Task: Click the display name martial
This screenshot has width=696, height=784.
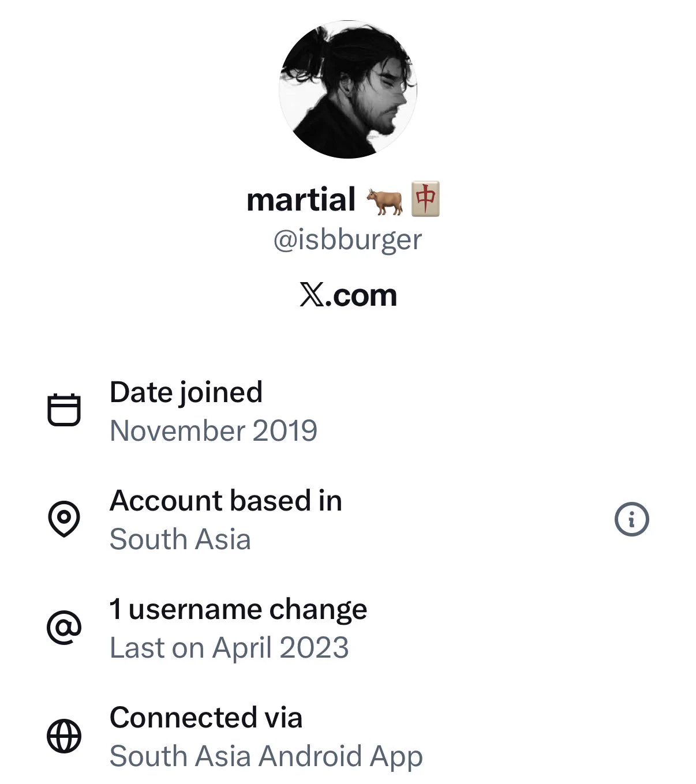Action: point(301,200)
